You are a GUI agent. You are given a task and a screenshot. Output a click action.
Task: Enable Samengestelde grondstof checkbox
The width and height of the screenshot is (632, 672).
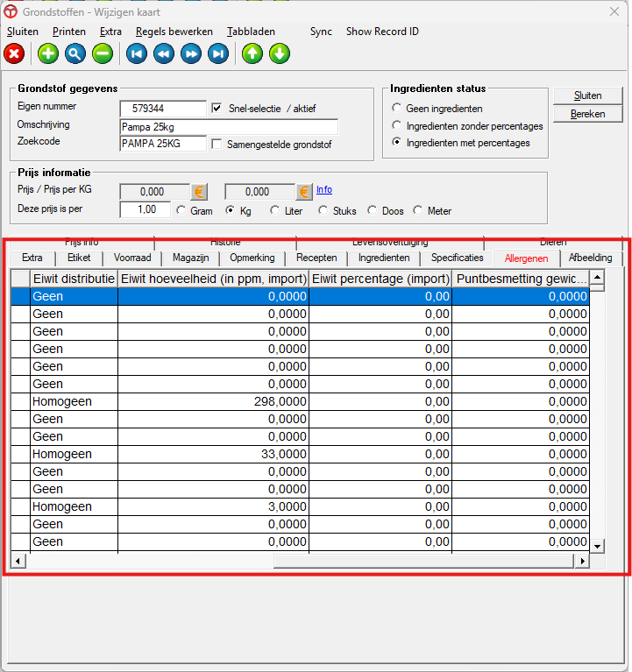[217, 144]
